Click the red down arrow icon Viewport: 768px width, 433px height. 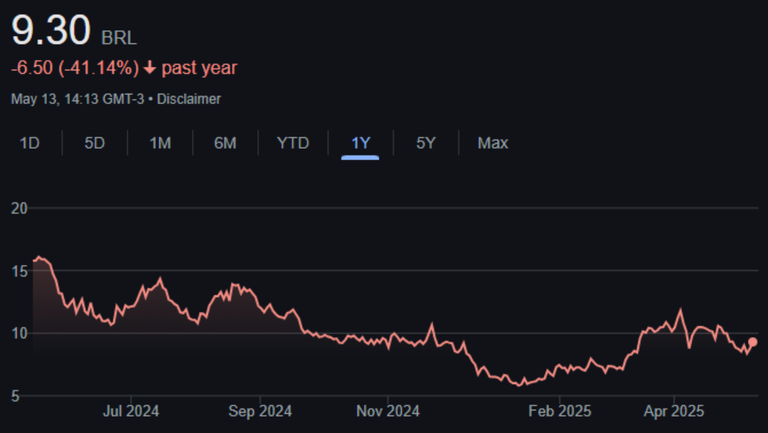[x=149, y=68]
